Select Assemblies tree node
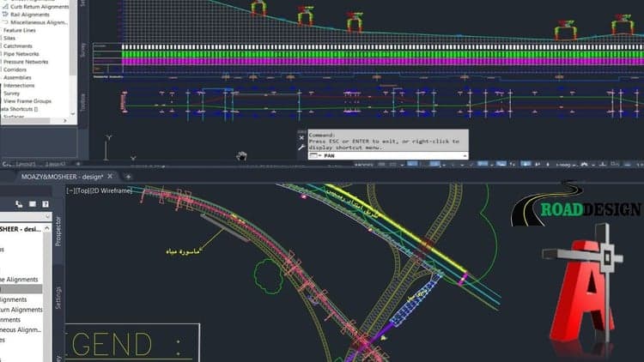This screenshot has height=362, width=644. coord(17,77)
